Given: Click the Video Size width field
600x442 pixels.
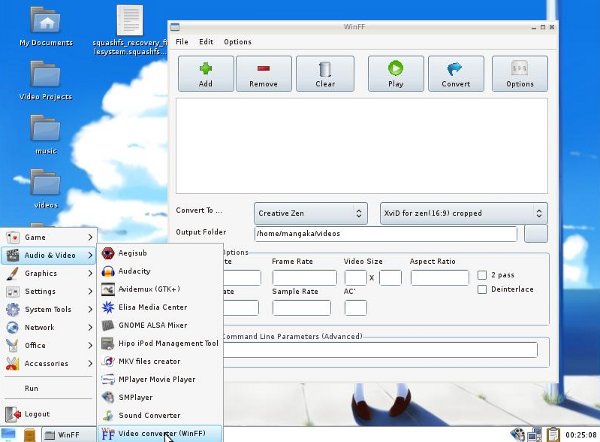Looking at the screenshot, I should (x=355, y=278).
